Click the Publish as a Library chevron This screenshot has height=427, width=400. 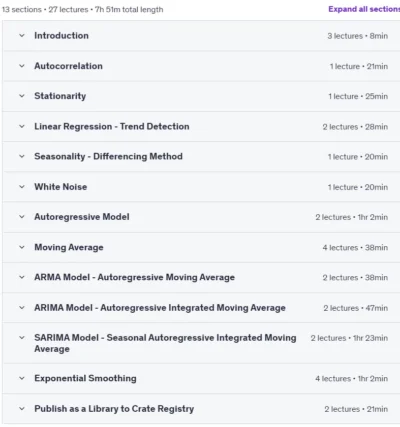(22, 409)
